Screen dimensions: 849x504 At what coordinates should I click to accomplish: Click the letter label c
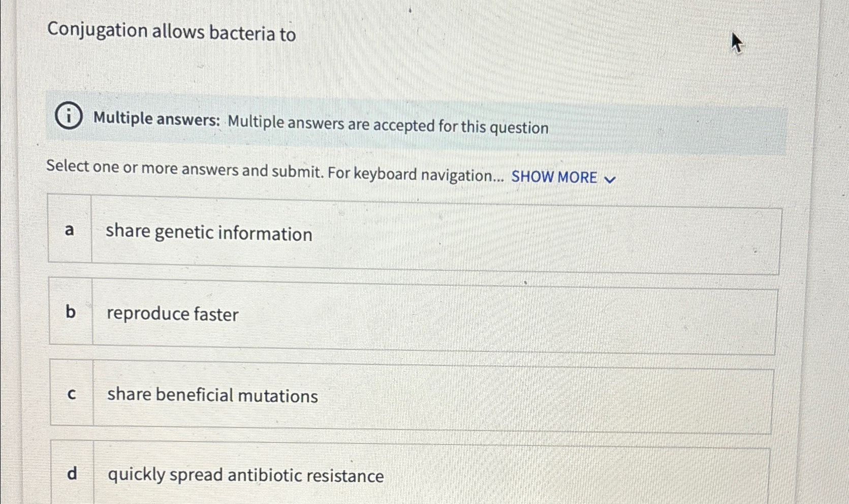pos(72,393)
